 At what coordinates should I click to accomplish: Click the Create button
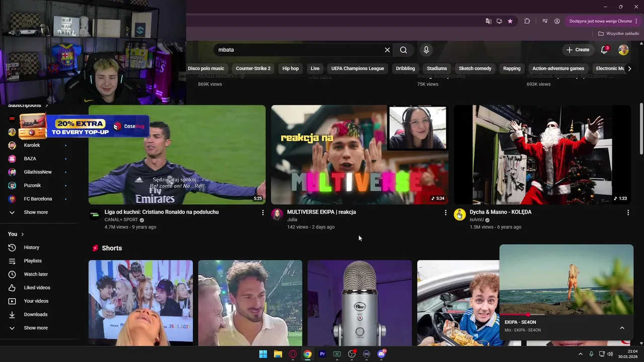pos(578,50)
